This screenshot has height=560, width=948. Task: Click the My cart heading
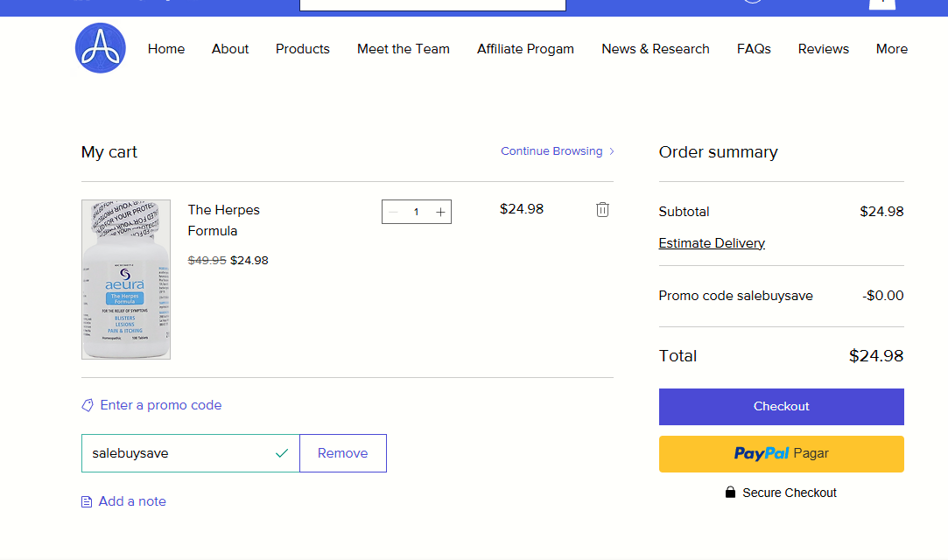point(109,152)
